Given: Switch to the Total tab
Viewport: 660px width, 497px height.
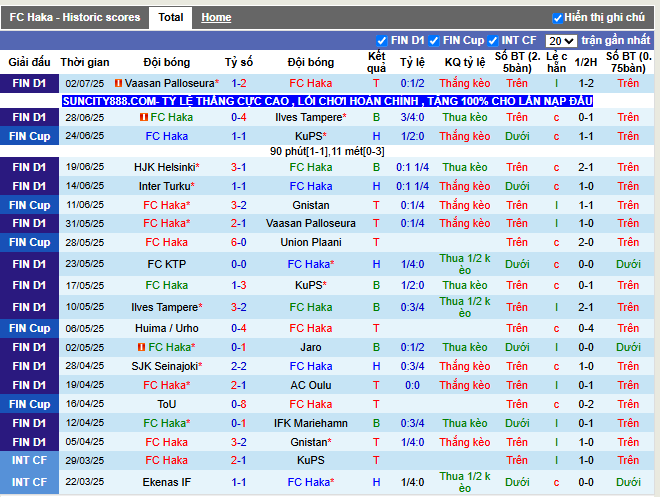Looking at the screenshot, I should click(170, 17).
